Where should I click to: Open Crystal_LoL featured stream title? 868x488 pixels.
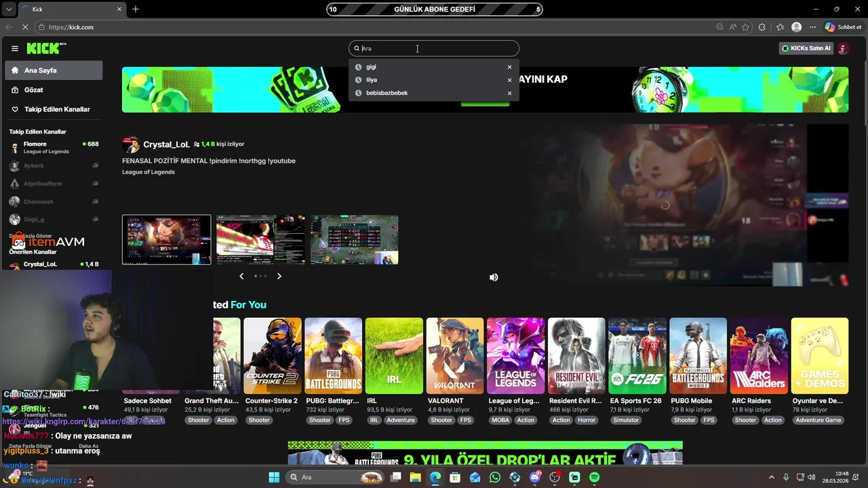pyautogui.click(x=208, y=161)
